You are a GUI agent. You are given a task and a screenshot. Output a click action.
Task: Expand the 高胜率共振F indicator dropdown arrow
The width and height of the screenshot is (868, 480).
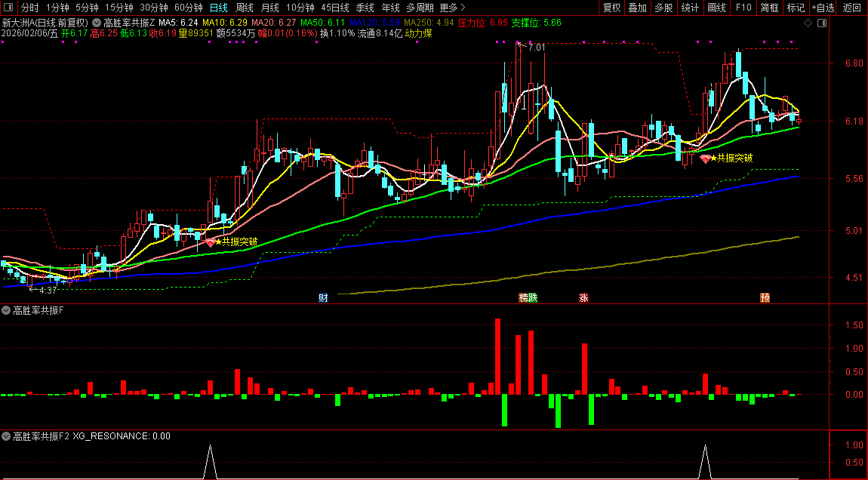(x=6, y=311)
